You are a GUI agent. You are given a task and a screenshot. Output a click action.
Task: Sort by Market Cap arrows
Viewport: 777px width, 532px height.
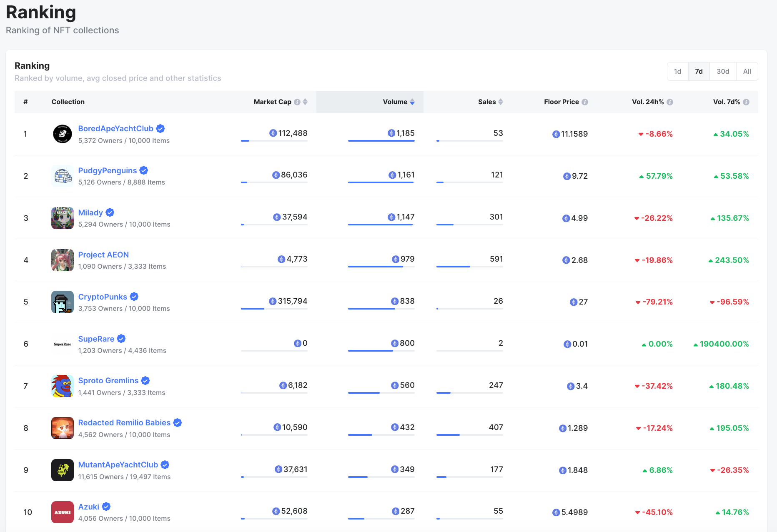point(305,102)
